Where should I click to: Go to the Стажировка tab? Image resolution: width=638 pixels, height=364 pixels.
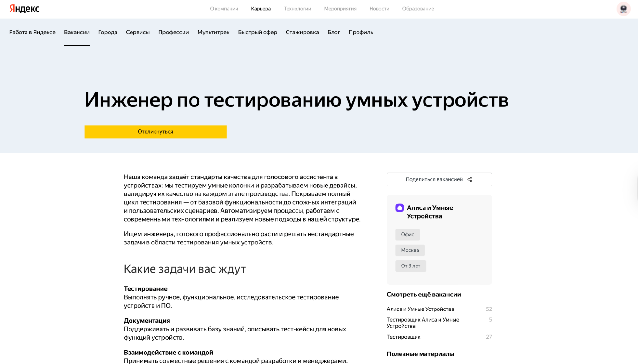(302, 32)
